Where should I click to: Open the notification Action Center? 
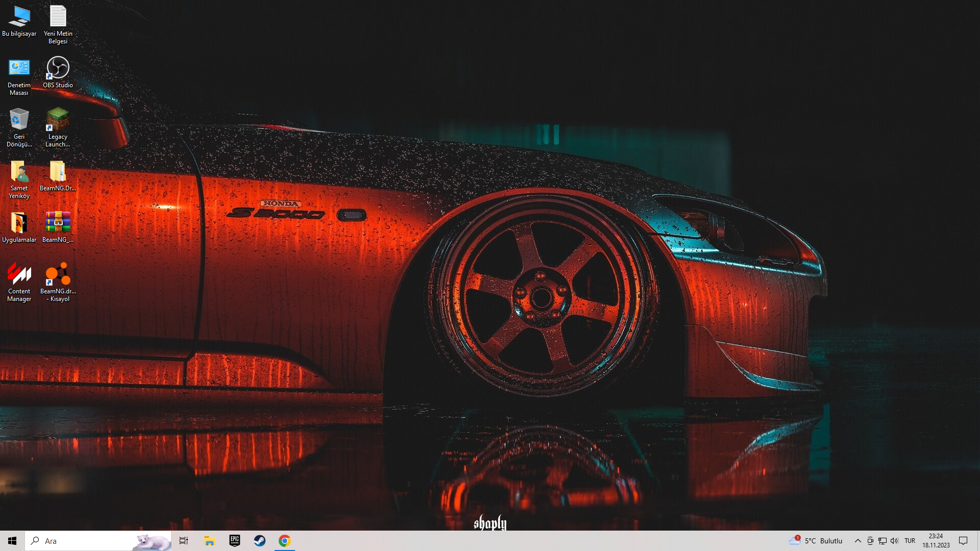click(x=963, y=541)
